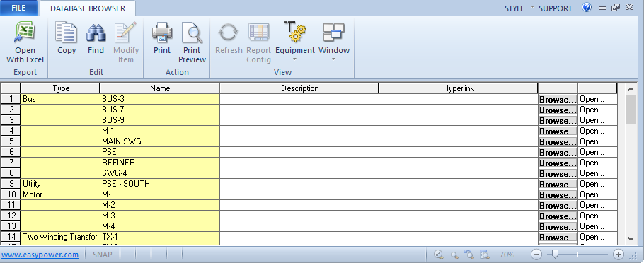Select the M-4 name cell
This screenshot has height=263, width=644.
click(x=160, y=226)
